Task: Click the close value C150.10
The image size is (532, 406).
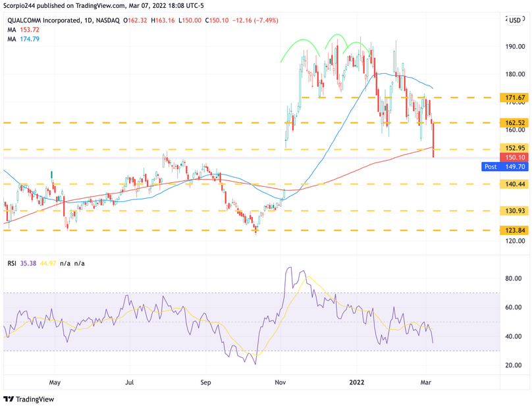Action: point(217,20)
